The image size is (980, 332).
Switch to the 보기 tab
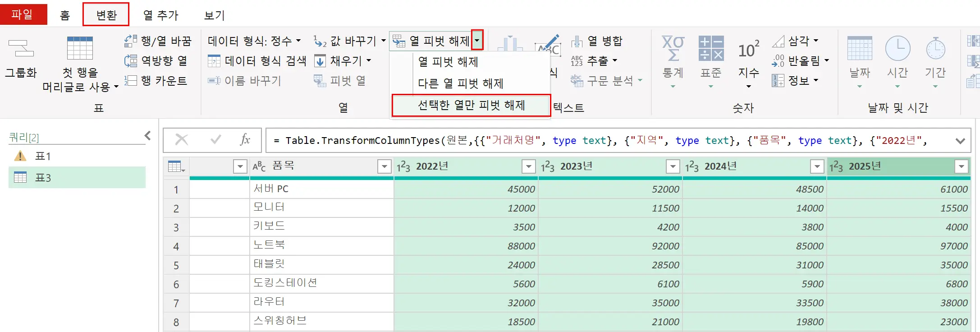coord(215,15)
